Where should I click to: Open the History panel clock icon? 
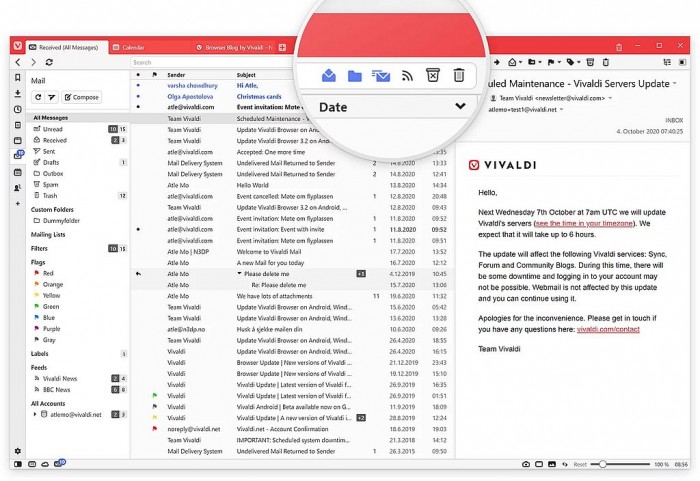[18, 109]
